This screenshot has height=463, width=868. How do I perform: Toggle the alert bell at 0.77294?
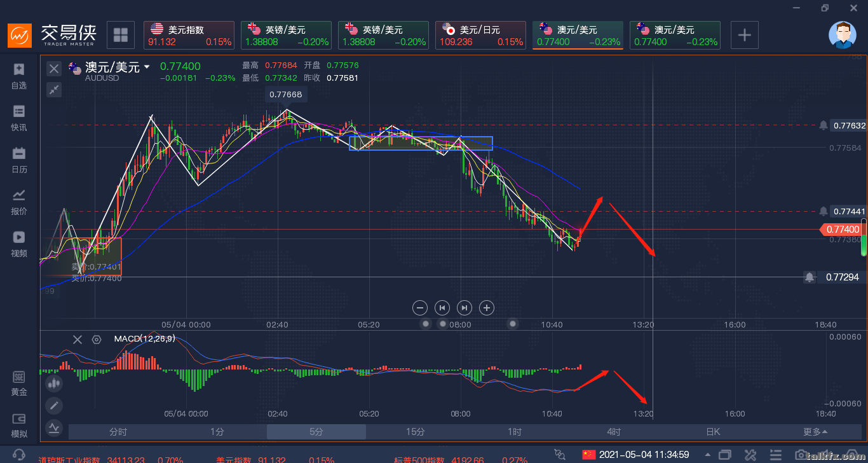[810, 277]
